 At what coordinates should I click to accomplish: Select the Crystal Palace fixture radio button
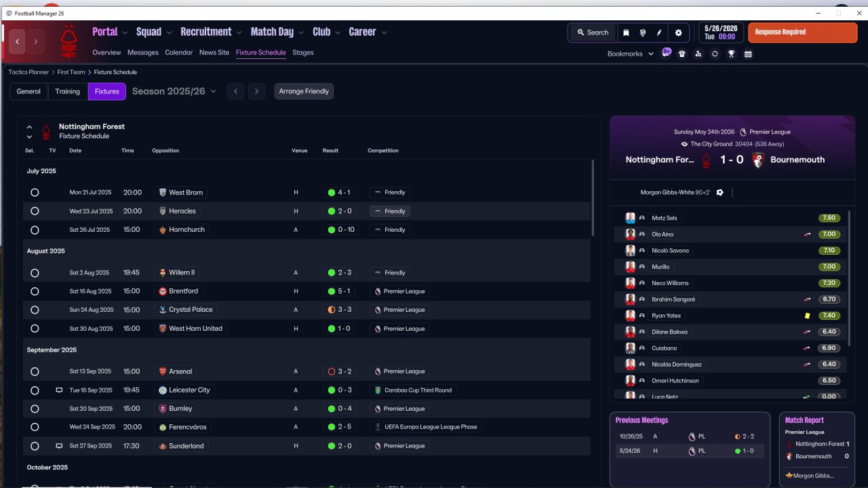35,310
